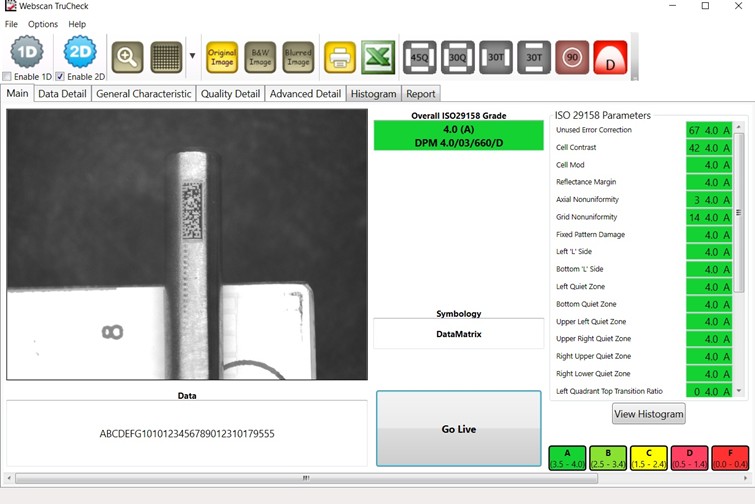The width and height of the screenshot is (755, 504).
Task: Select the Upper Left Quiet Zone parameter
Action: click(643, 322)
